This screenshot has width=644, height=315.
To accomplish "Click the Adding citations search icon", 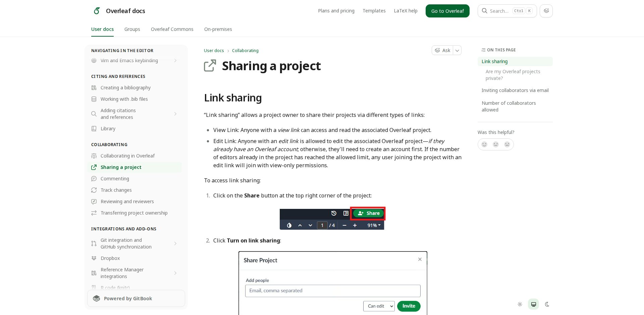I will [x=94, y=114].
